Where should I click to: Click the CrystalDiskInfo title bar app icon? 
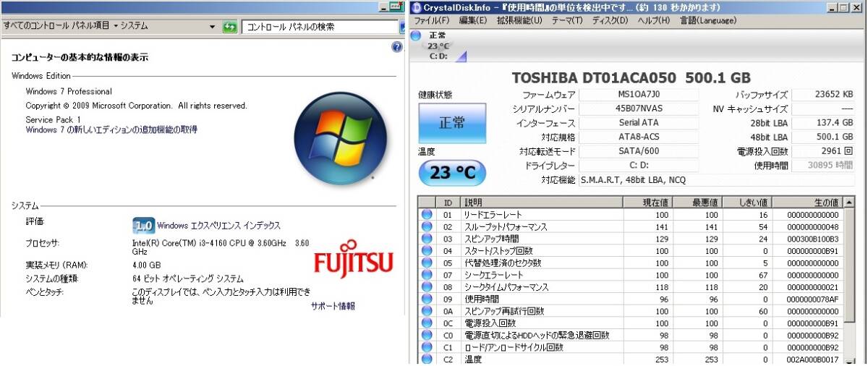pos(416,7)
